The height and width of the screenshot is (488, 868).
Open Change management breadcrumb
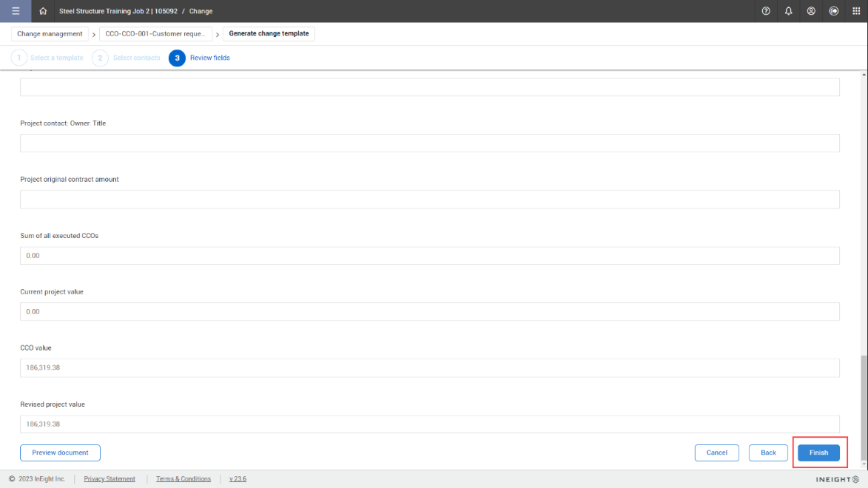tap(50, 34)
